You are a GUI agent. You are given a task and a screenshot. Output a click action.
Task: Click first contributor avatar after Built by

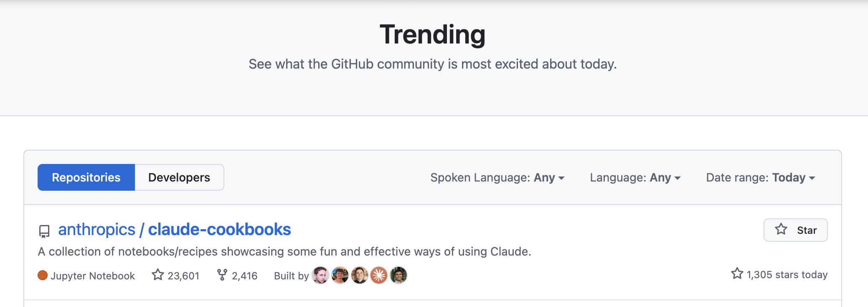[x=320, y=275]
